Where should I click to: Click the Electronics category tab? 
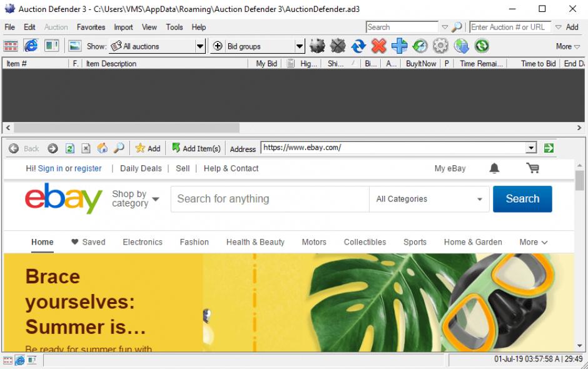(143, 242)
